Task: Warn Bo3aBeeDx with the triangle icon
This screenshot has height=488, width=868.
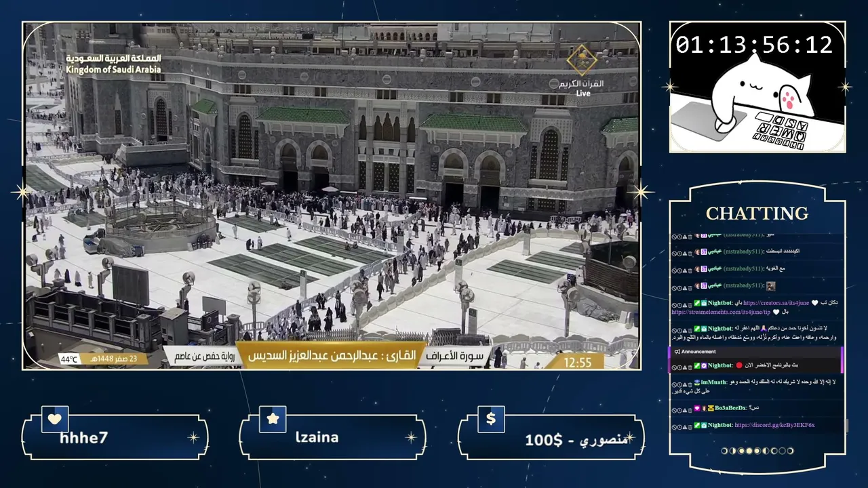Action: click(x=685, y=409)
